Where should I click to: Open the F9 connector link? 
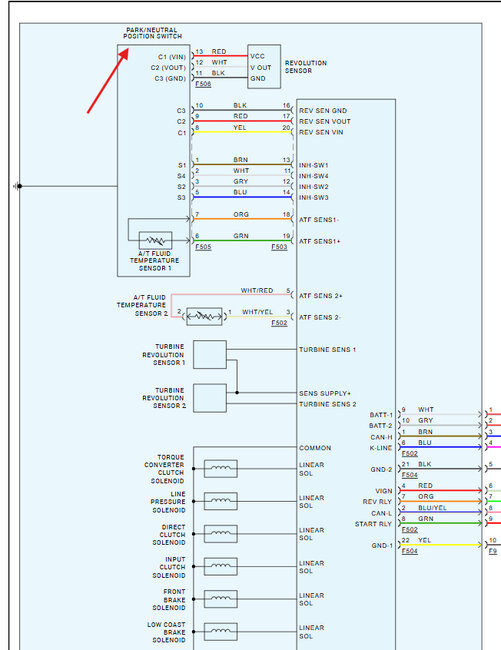click(x=493, y=551)
